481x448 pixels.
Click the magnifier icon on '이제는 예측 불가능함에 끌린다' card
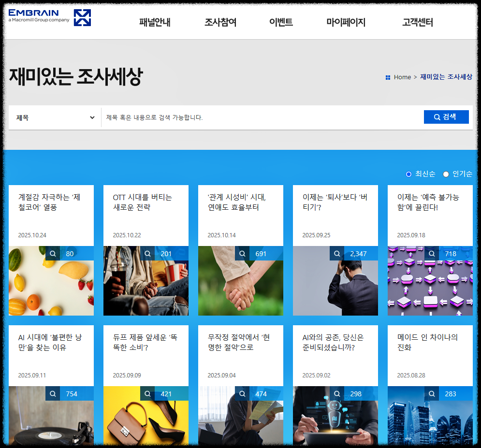[431, 253]
